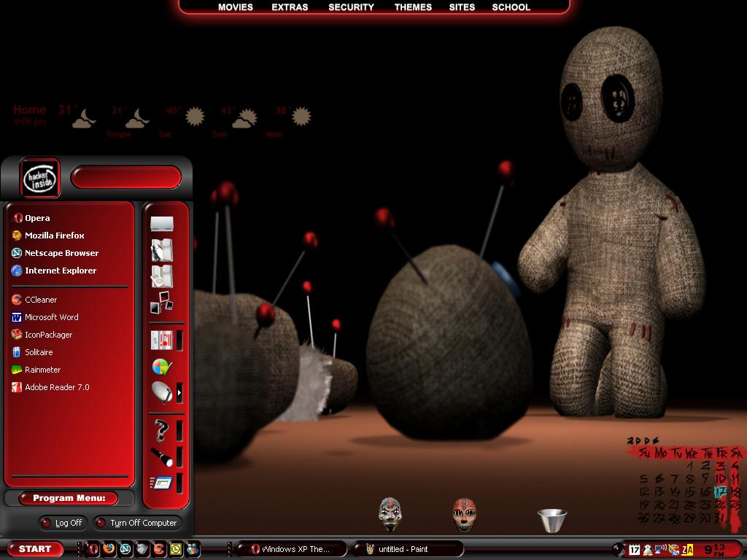Expand the Connect To submenu arrow

point(179,393)
